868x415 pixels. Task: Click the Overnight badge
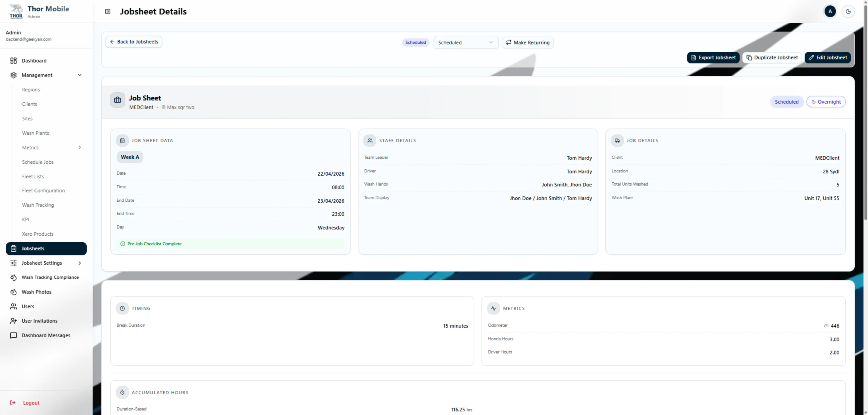(826, 102)
